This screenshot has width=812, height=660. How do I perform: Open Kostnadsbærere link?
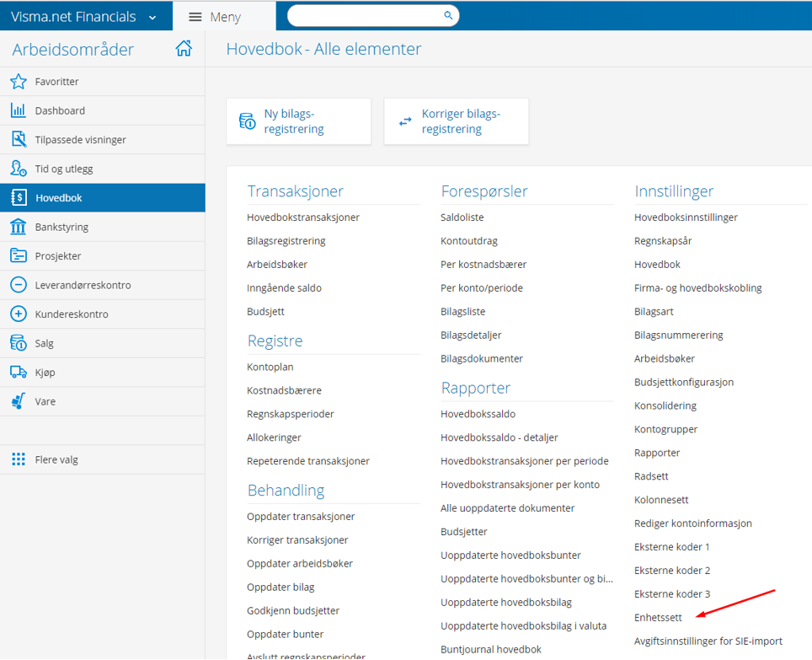point(284,390)
